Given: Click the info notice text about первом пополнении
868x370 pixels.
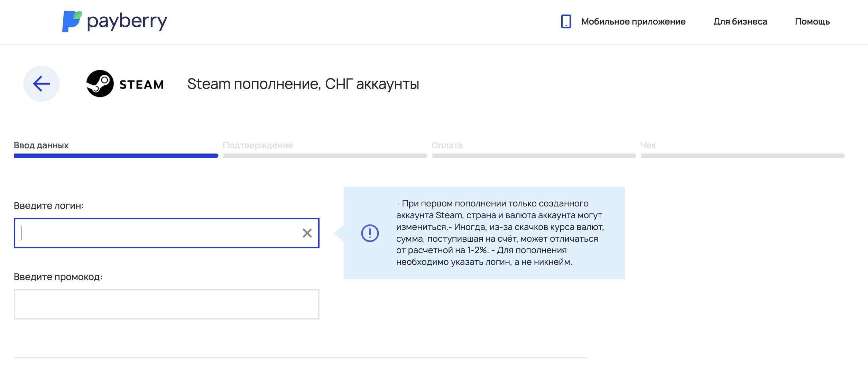Looking at the screenshot, I should tap(500, 233).
